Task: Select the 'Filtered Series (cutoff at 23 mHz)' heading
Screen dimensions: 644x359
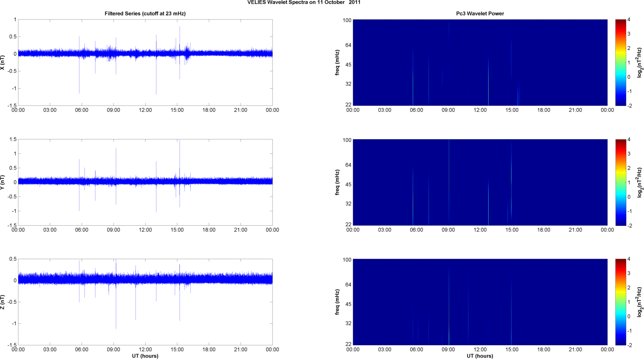Action: point(145,13)
